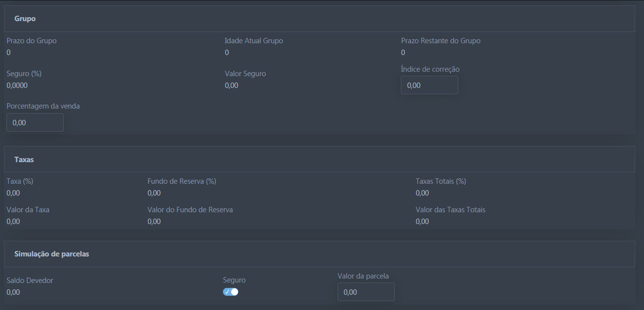The height and width of the screenshot is (310, 644).
Task: Click the Seguro (%) label in Grupo
Action: coord(24,74)
